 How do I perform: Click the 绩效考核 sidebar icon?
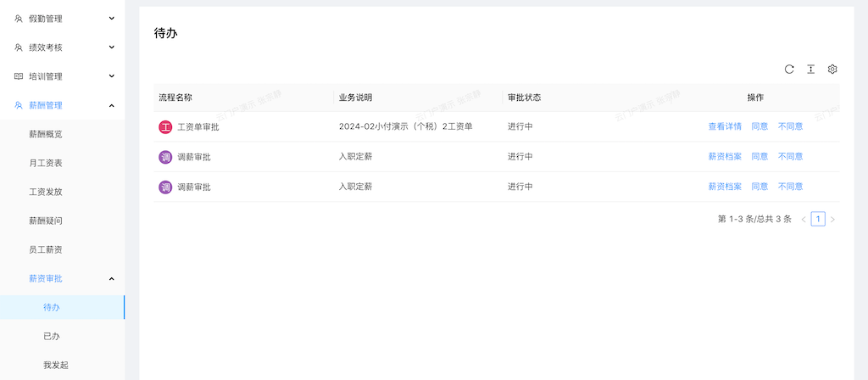(19, 47)
